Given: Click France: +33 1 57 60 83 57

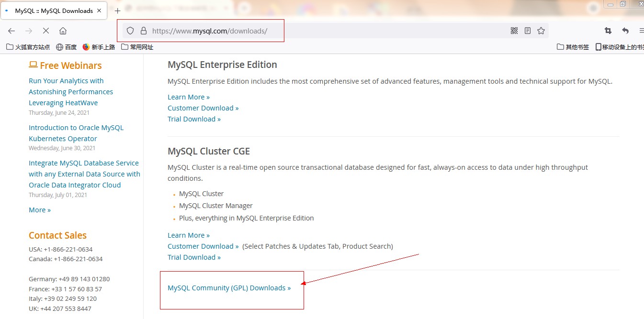Looking at the screenshot, I should [65, 289].
